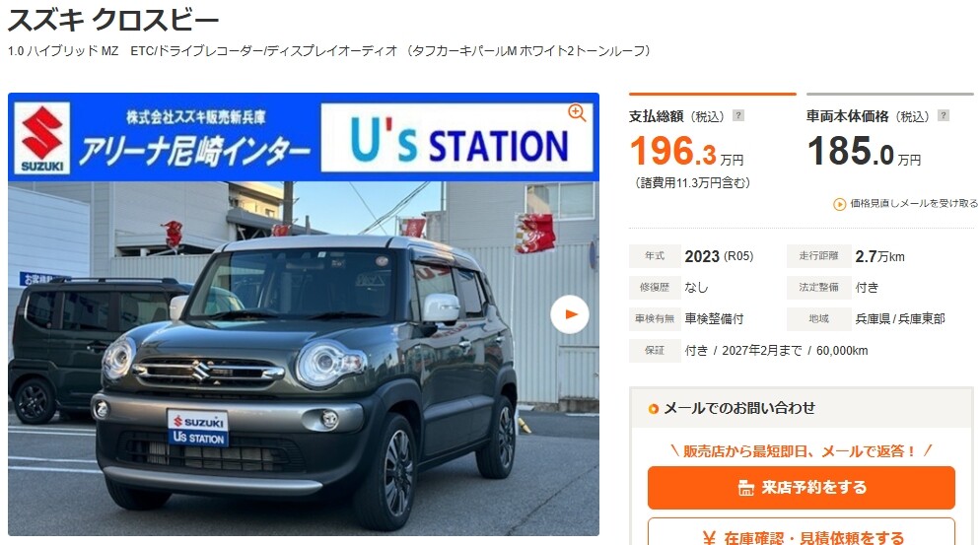Click the 保証 warranty details row
980x545 pixels.
tap(748, 351)
